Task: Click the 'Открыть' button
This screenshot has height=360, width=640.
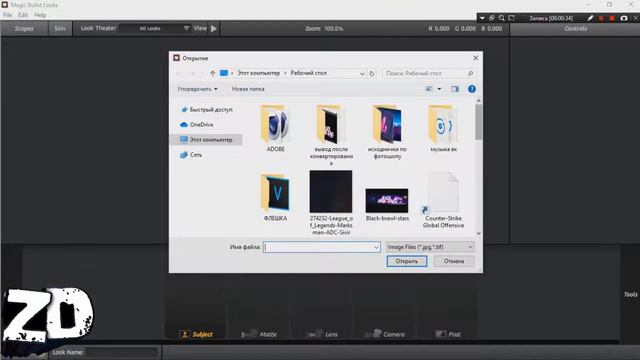Action: (x=407, y=261)
